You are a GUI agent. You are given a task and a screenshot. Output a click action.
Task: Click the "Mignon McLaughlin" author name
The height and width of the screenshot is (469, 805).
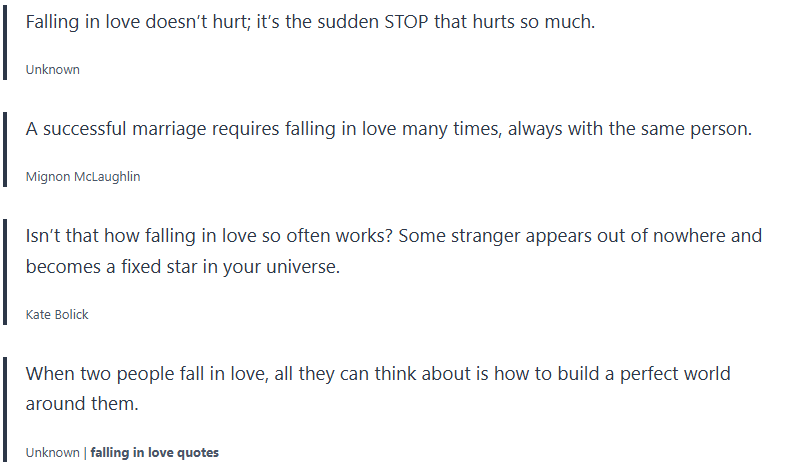(x=83, y=176)
